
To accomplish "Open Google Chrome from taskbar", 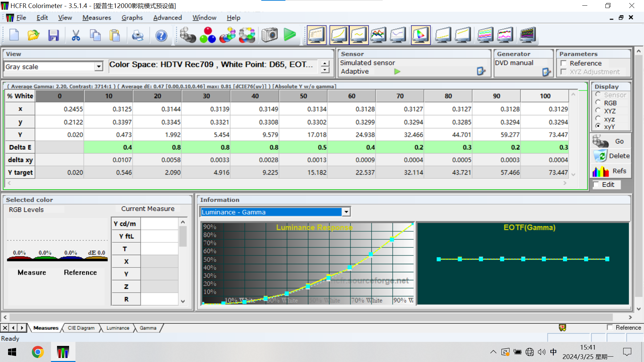I will [x=38, y=352].
